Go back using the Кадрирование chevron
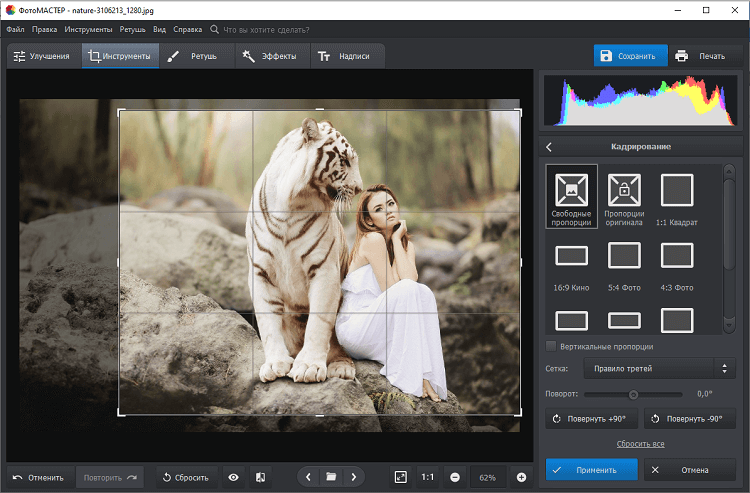 (x=549, y=147)
